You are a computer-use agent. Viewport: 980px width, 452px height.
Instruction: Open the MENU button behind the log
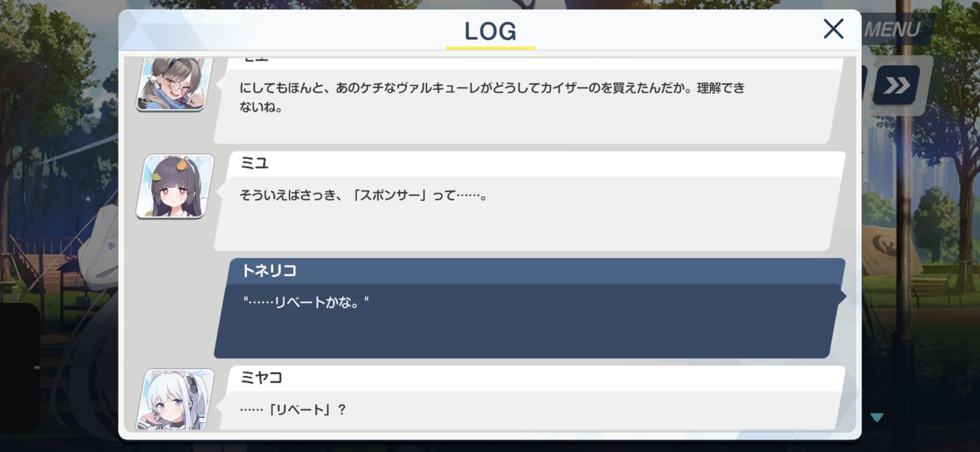click(x=892, y=29)
